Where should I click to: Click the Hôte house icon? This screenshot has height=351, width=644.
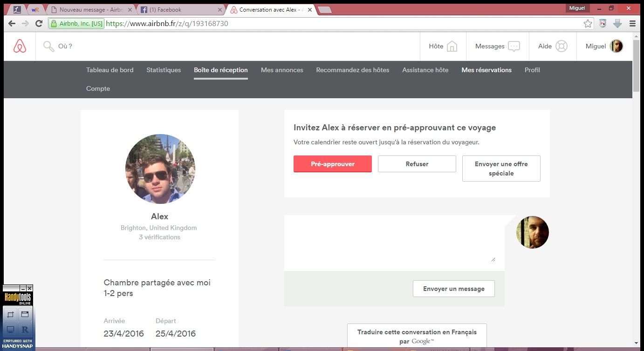pyautogui.click(x=452, y=46)
